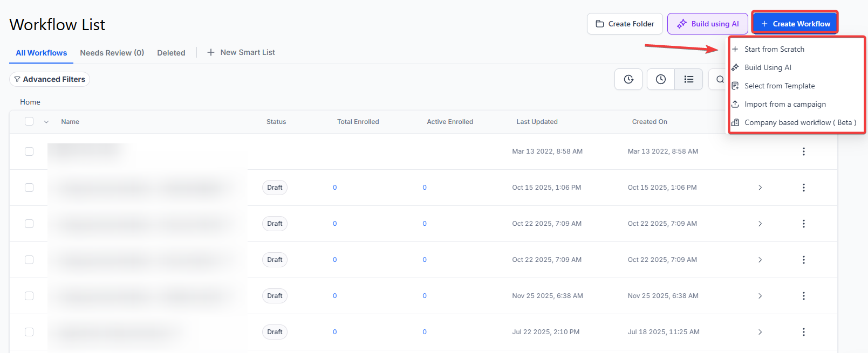Click the clock-with-refresh-arrow icon button

[628, 79]
